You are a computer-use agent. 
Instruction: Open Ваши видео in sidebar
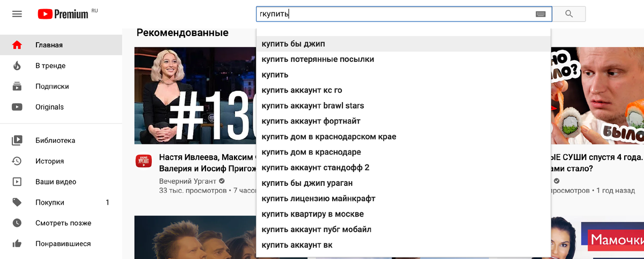[61, 182]
